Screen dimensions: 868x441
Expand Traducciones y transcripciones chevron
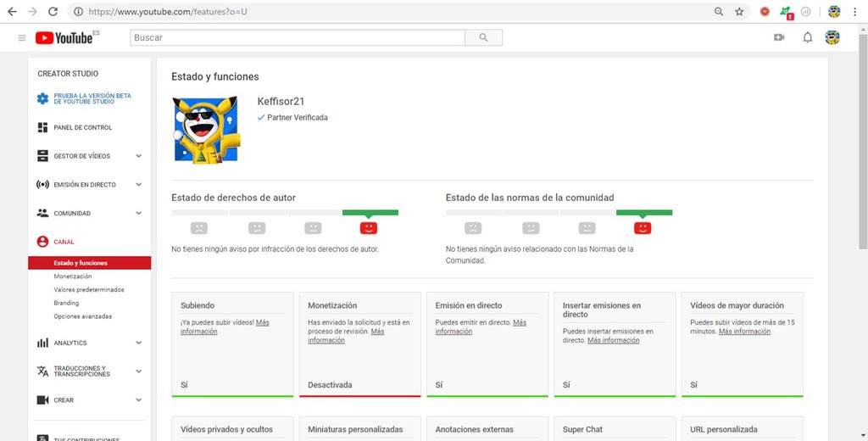[x=138, y=371]
